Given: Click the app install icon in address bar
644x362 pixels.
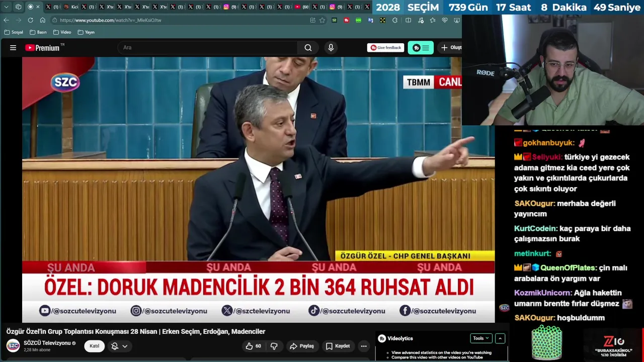Looking at the screenshot, I should pyautogui.click(x=312, y=20).
